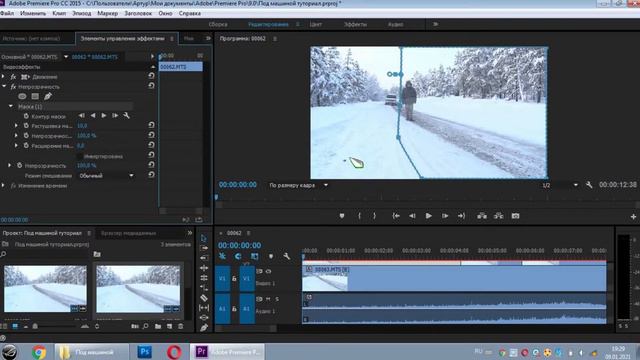The height and width of the screenshot is (360, 640).
Task: Create 4-point rectangle mask under Opacity
Action: (x=35, y=96)
